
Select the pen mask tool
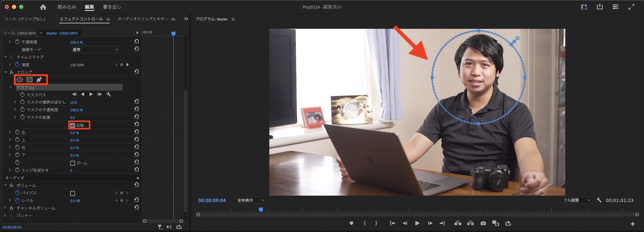click(x=39, y=80)
